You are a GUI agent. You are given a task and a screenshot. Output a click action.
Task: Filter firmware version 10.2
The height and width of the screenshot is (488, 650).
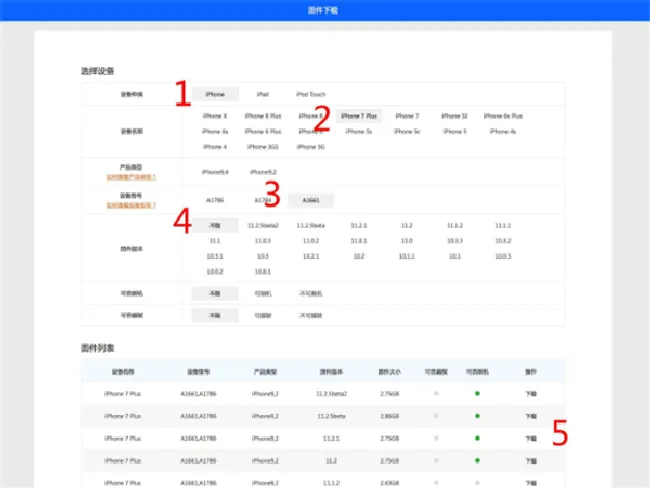pos(359,257)
